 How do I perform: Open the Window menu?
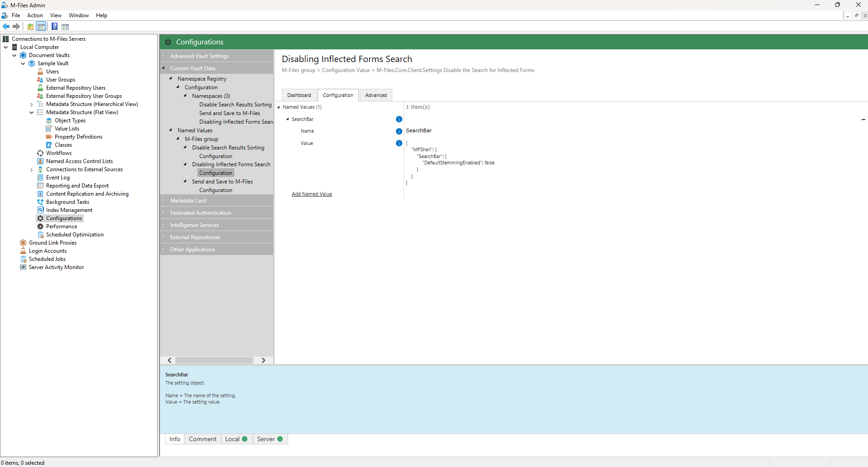(x=79, y=15)
